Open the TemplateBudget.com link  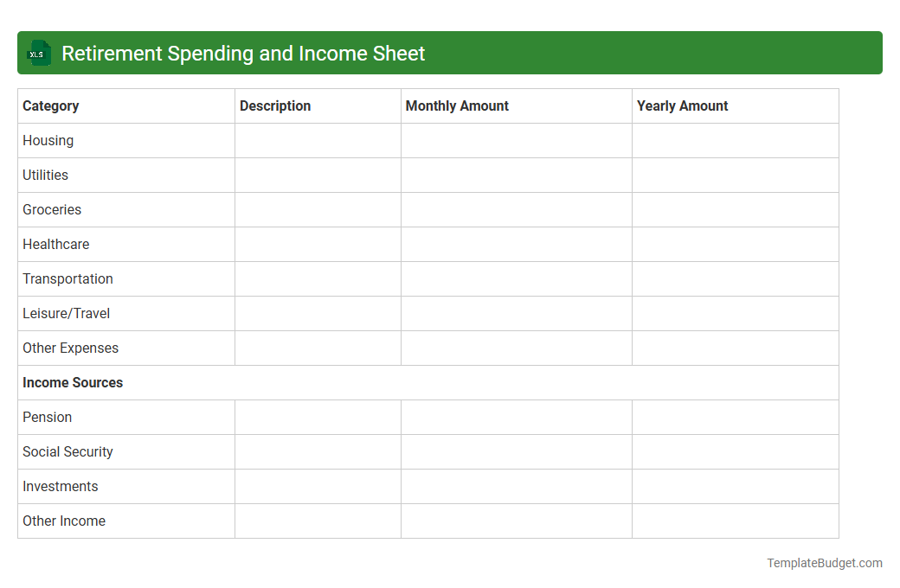pyautogui.click(x=824, y=563)
